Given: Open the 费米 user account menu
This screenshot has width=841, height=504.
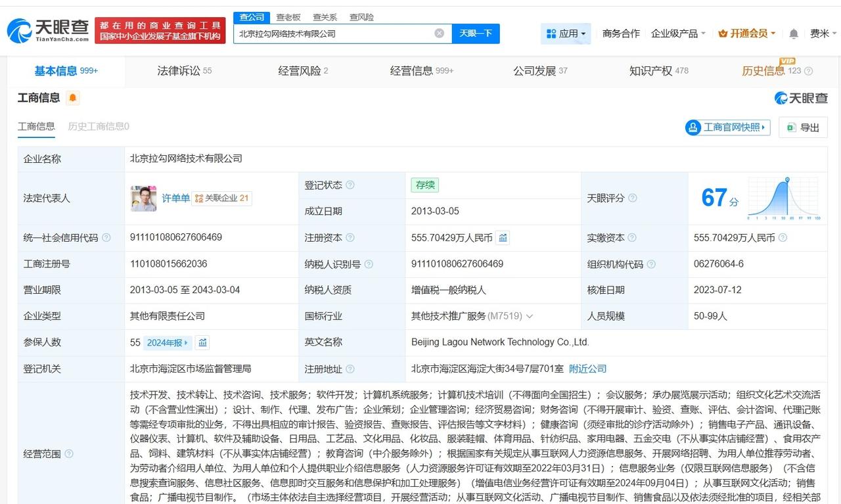Looking at the screenshot, I should (823, 34).
